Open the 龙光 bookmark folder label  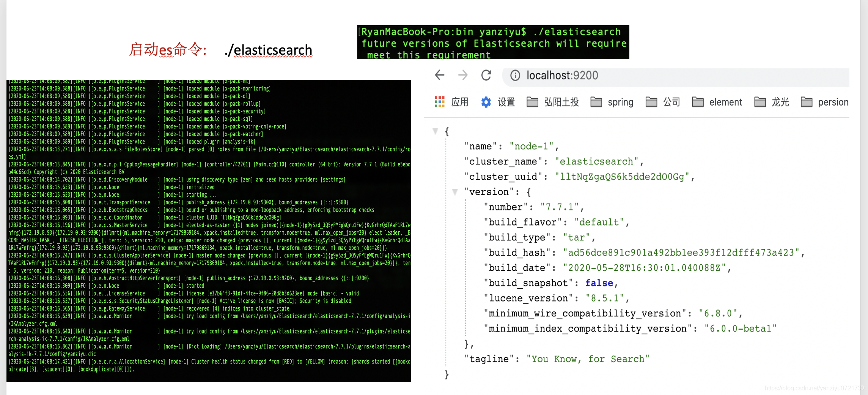click(x=780, y=102)
